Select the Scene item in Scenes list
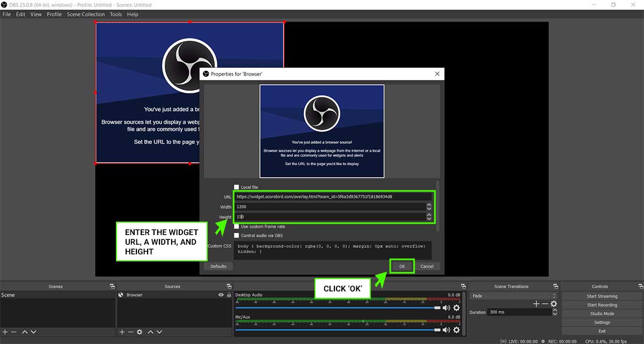The height and width of the screenshot is (344, 644). point(57,295)
